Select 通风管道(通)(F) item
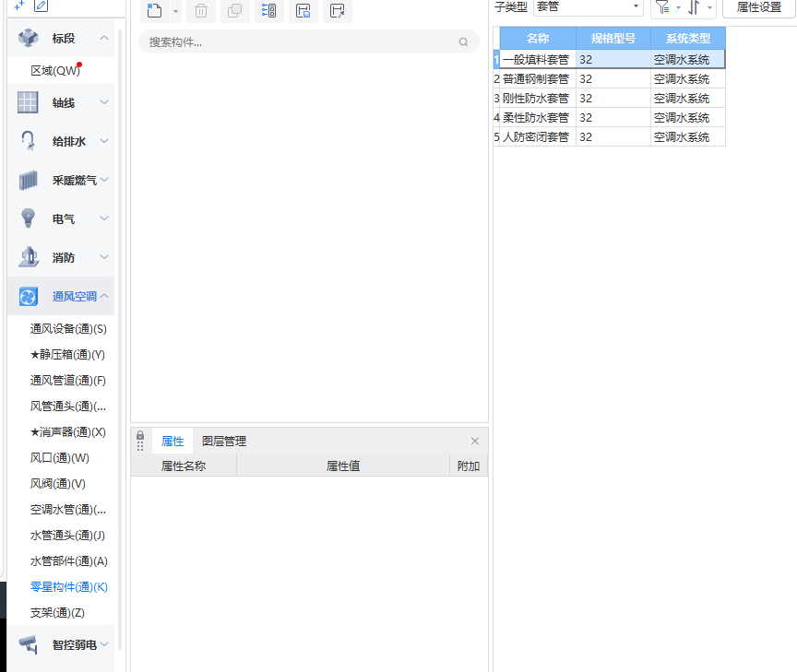The image size is (797, 672). (68, 381)
